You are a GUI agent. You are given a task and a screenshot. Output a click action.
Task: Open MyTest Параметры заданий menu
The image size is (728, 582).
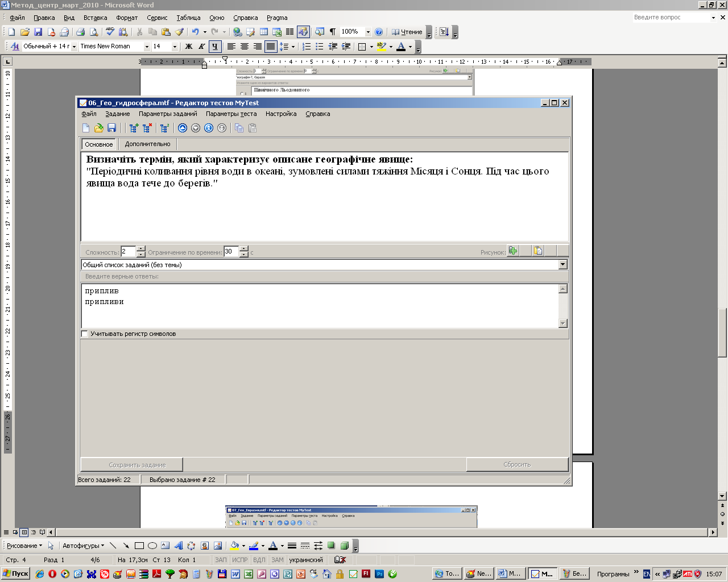(x=168, y=114)
